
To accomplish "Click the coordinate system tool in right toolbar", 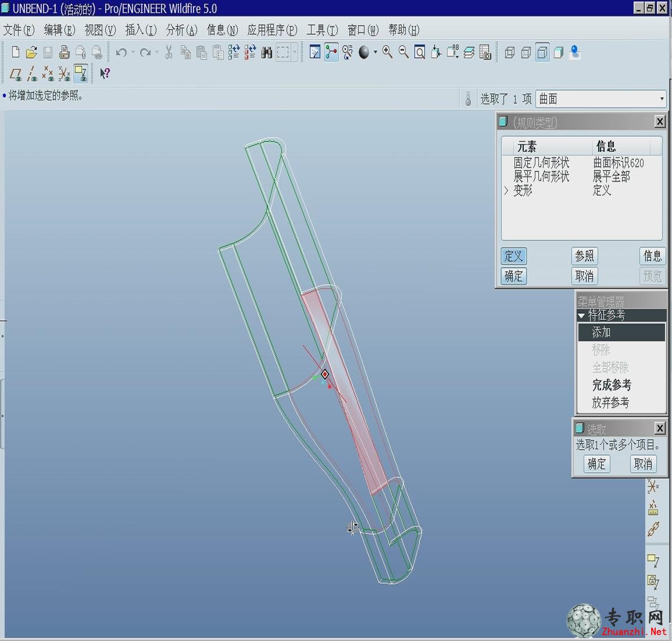I will point(653,487).
